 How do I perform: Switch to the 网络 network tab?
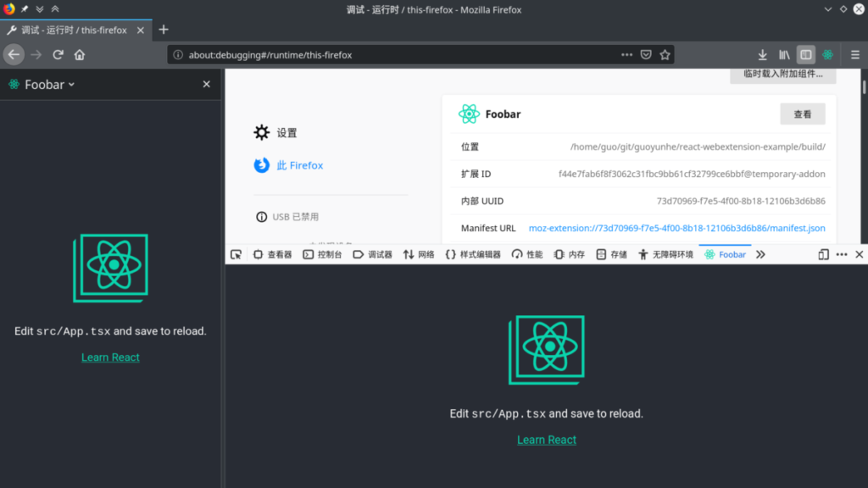click(419, 254)
